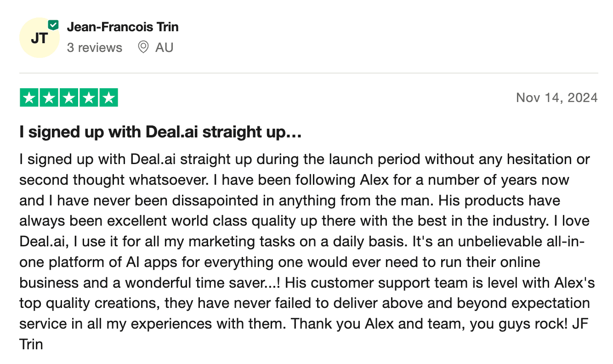The height and width of the screenshot is (364, 613).
Task: Click "Deal.ai" in the review's first line
Action: pyautogui.click(x=155, y=160)
